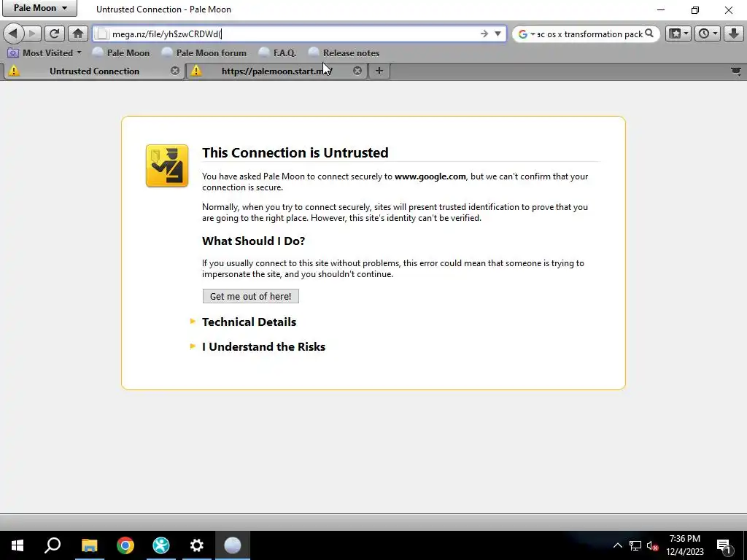Open the History clock button
This screenshot has height=560, width=747.
[704, 34]
